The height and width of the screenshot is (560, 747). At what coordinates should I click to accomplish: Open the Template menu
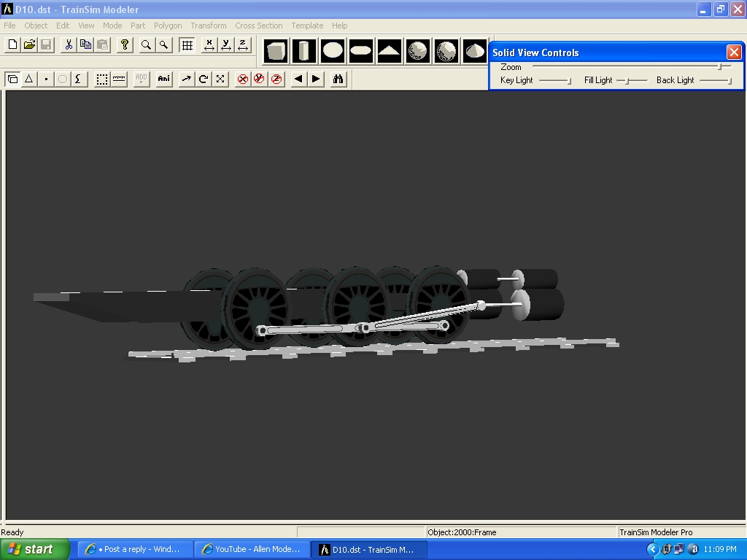point(307,26)
